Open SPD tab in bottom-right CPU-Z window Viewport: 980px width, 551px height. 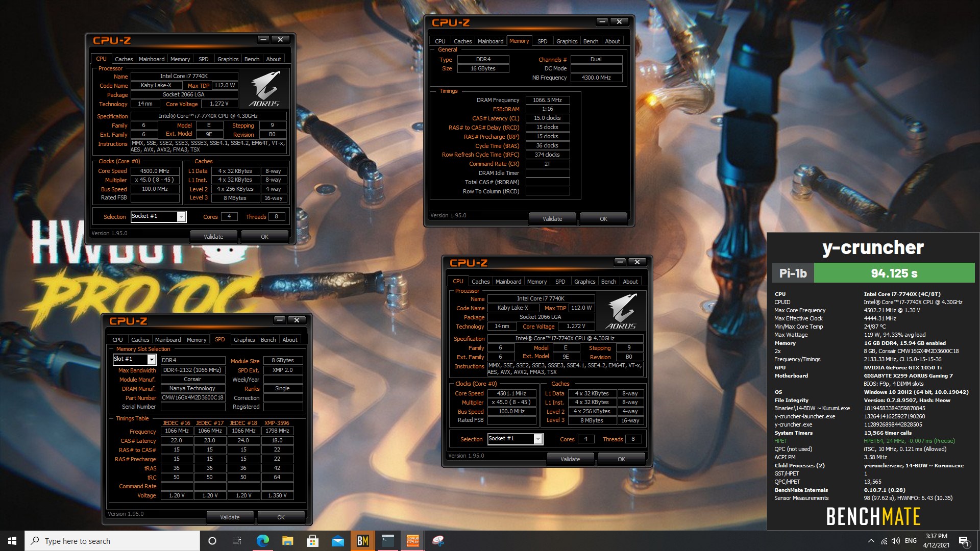(x=560, y=282)
